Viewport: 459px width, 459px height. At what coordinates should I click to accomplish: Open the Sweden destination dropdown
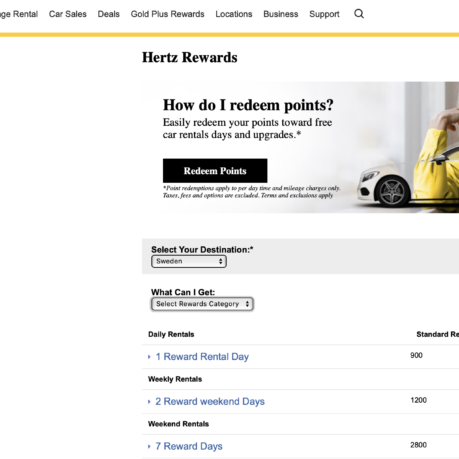[x=189, y=261]
